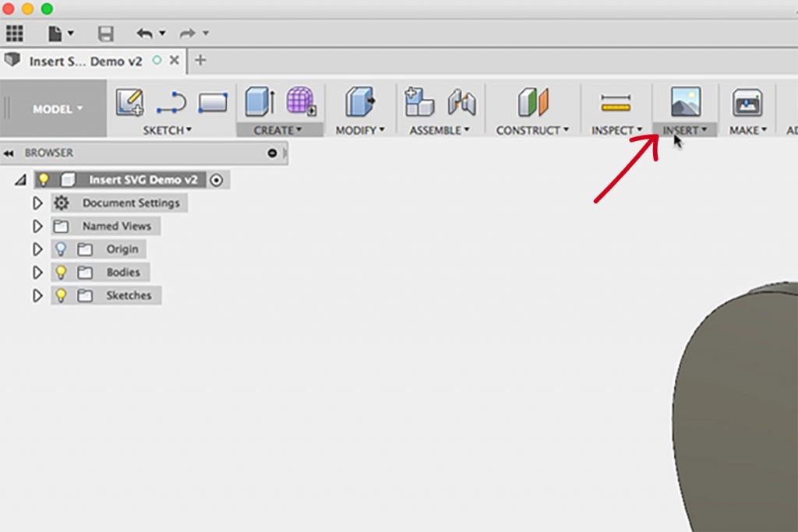
Task: Click the Extrude icon under Create
Action: click(258, 102)
